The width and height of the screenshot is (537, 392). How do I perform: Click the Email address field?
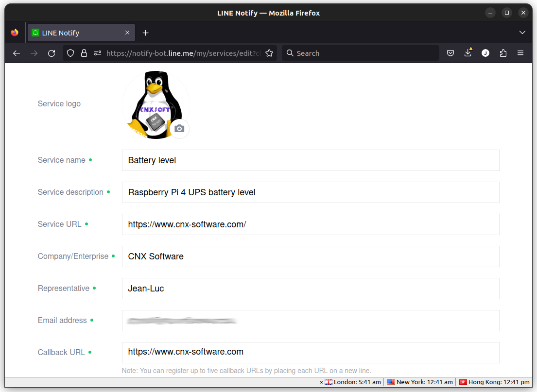311,321
